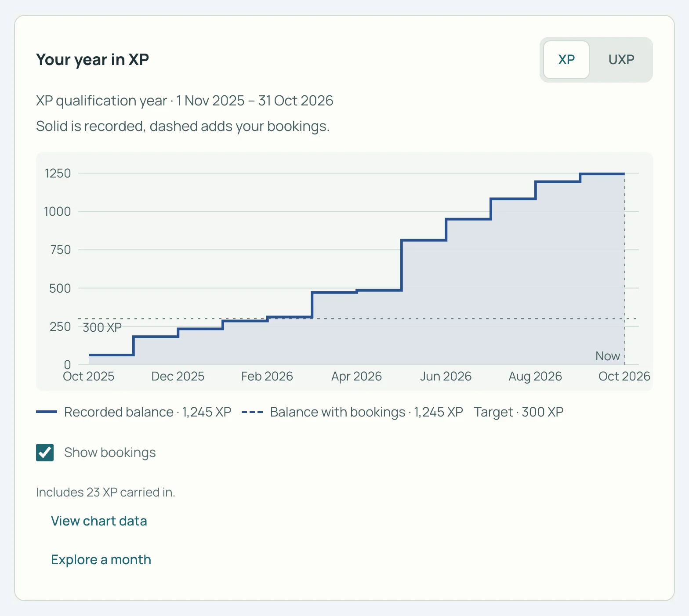Viewport: 689px width, 616px height.
Task: Click the 750 y-axis value
Action: 60,250
